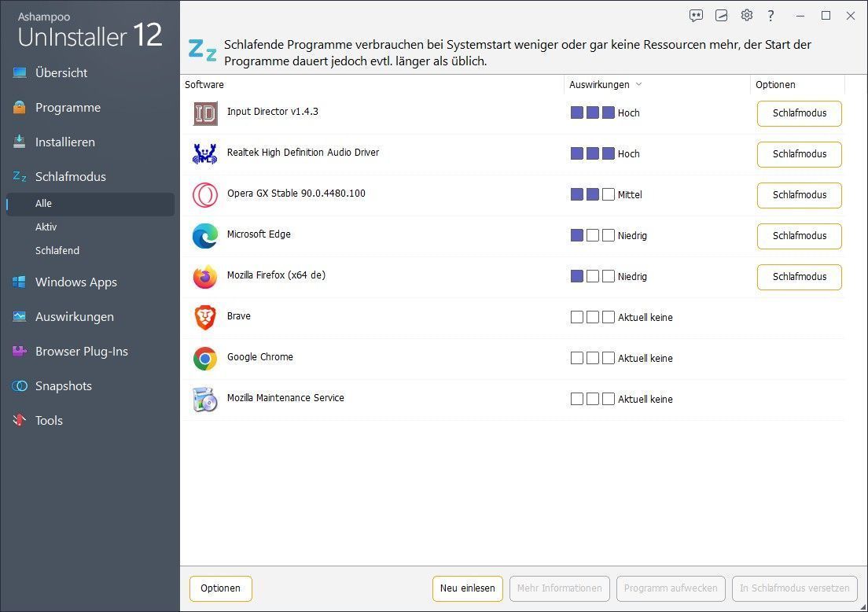Click the help question mark icon
Image resolution: width=868 pixels, height=612 pixels.
[771, 16]
